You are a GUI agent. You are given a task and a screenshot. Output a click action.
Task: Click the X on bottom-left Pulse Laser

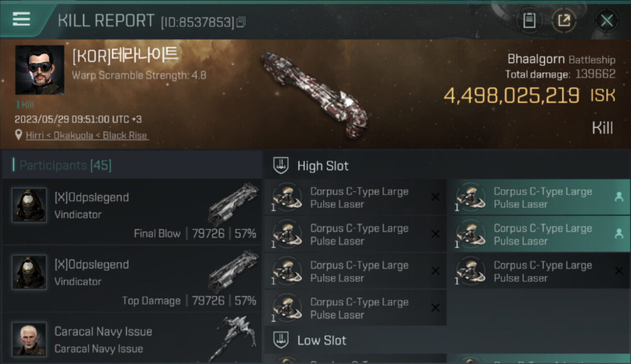[x=435, y=308]
